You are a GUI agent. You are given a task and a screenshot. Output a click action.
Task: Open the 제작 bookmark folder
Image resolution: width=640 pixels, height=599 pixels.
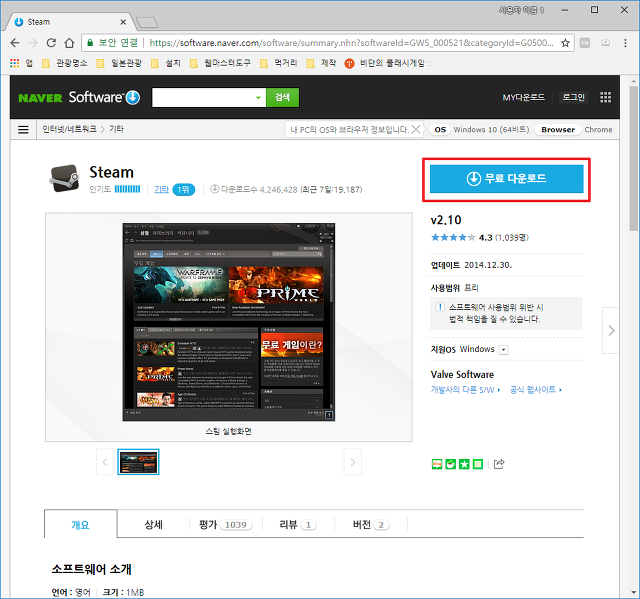322,63
